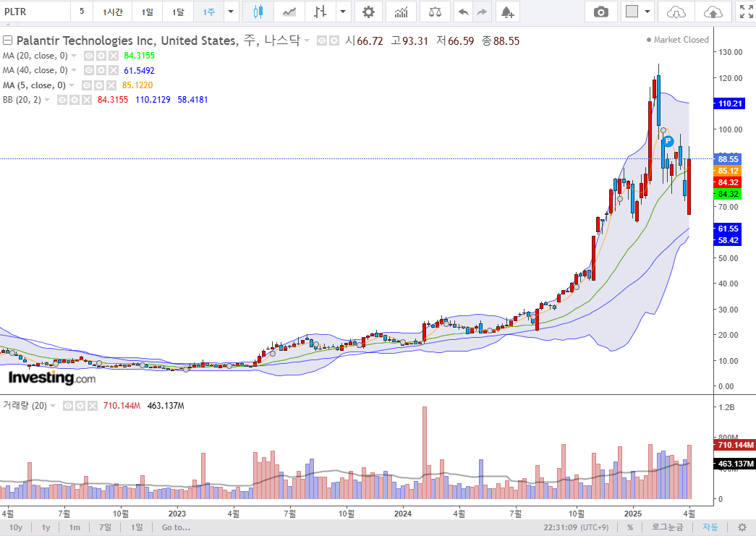Toggle percent scale with % button
This screenshot has height=536, width=756.
pos(630,527)
